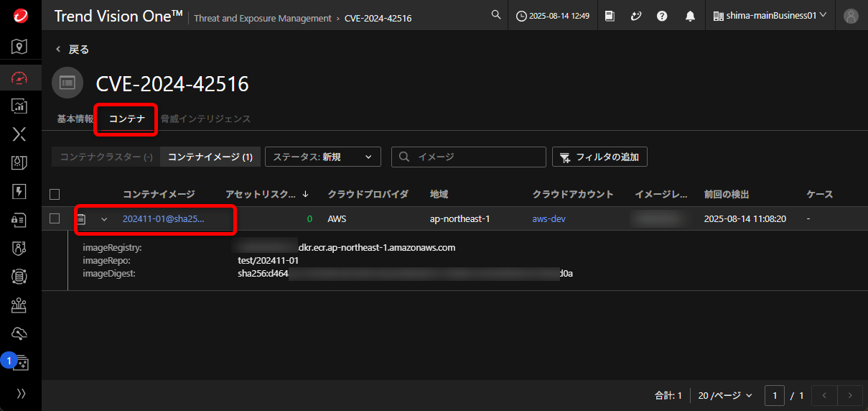Click the Trend Micro logo icon
Image resolution: width=868 pixels, height=411 pixels.
(x=20, y=15)
